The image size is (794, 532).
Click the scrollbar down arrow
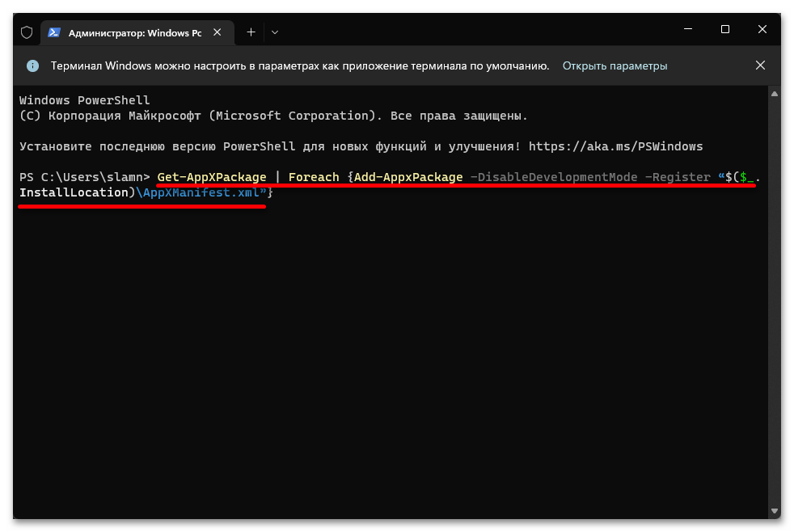775,511
